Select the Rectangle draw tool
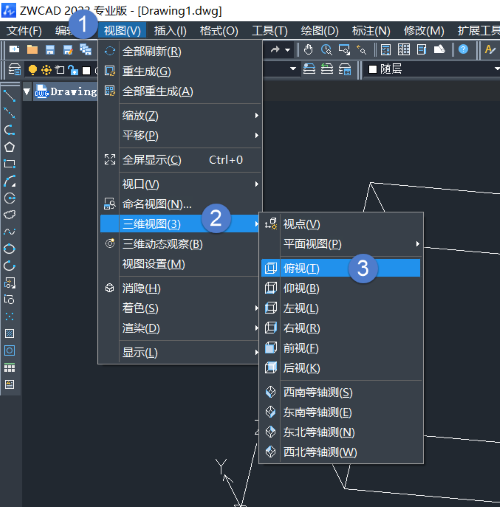Viewport: 500px width, 507px height. pyautogui.click(x=10, y=164)
